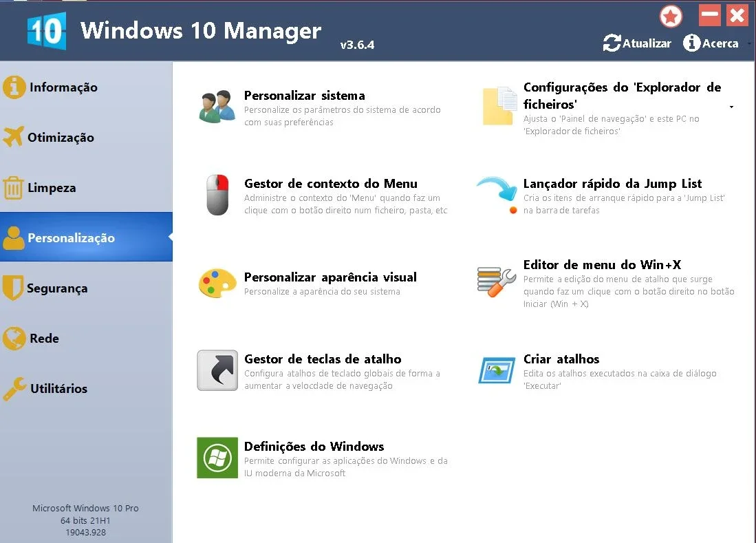This screenshot has height=543, width=756.
Task: Click the mouse icon for Gestor de contexto
Action: coord(217,195)
